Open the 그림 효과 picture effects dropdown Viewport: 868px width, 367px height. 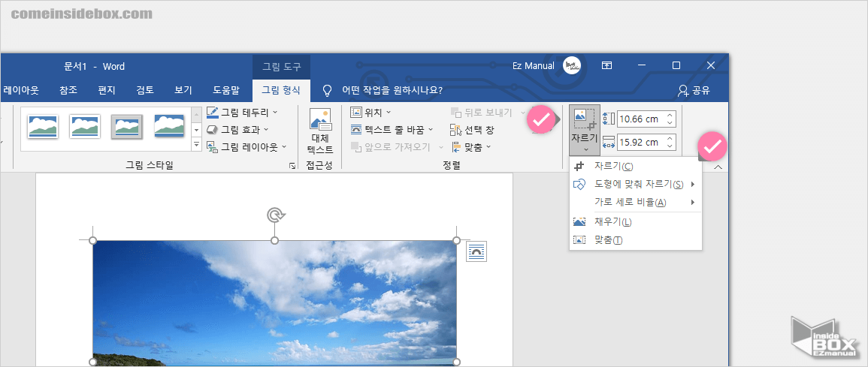(266, 129)
